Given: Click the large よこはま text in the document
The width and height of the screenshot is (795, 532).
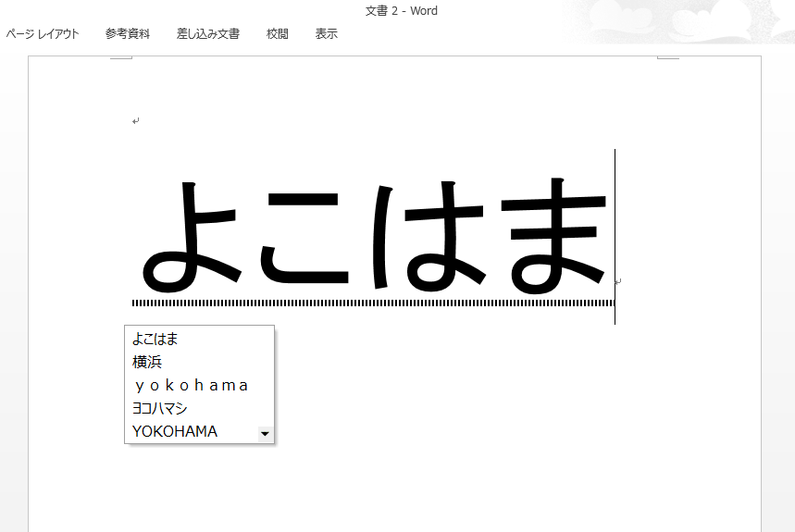Looking at the screenshot, I should click(x=374, y=237).
